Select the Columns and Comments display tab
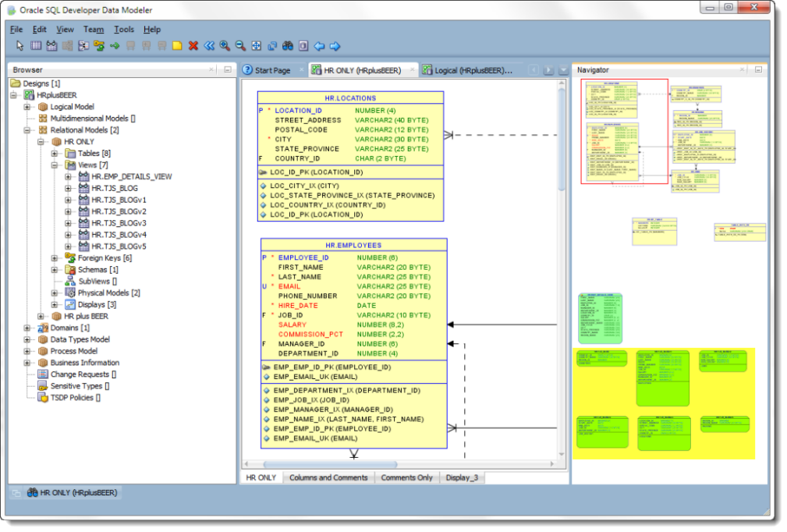 pos(328,478)
